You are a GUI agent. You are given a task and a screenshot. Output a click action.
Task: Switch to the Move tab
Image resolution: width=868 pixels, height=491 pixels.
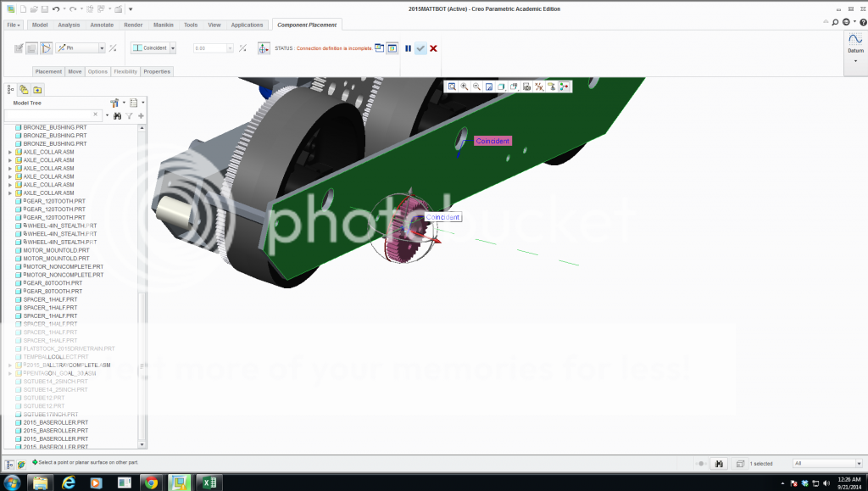tap(75, 71)
